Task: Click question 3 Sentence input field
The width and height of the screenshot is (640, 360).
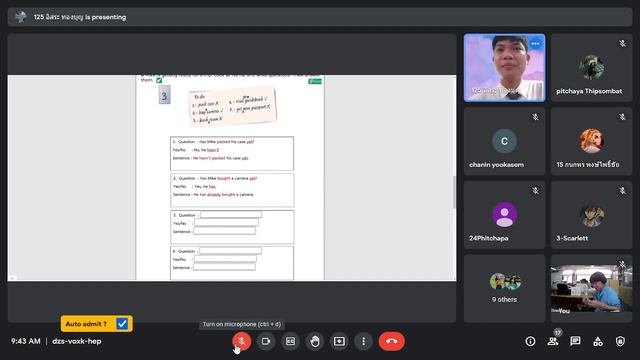Action: tap(224, 231)
